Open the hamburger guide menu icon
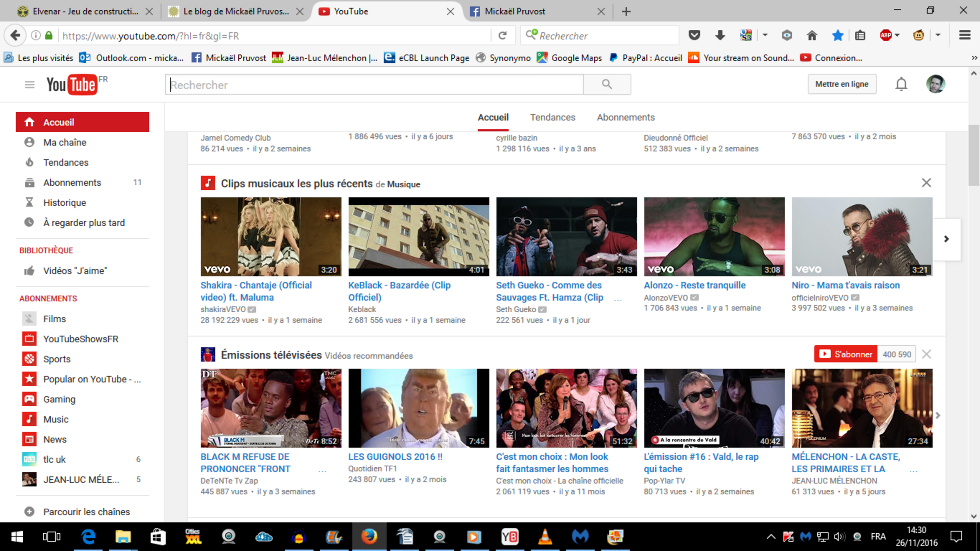This screenshot has width=980, height=551. click(29, 85)
